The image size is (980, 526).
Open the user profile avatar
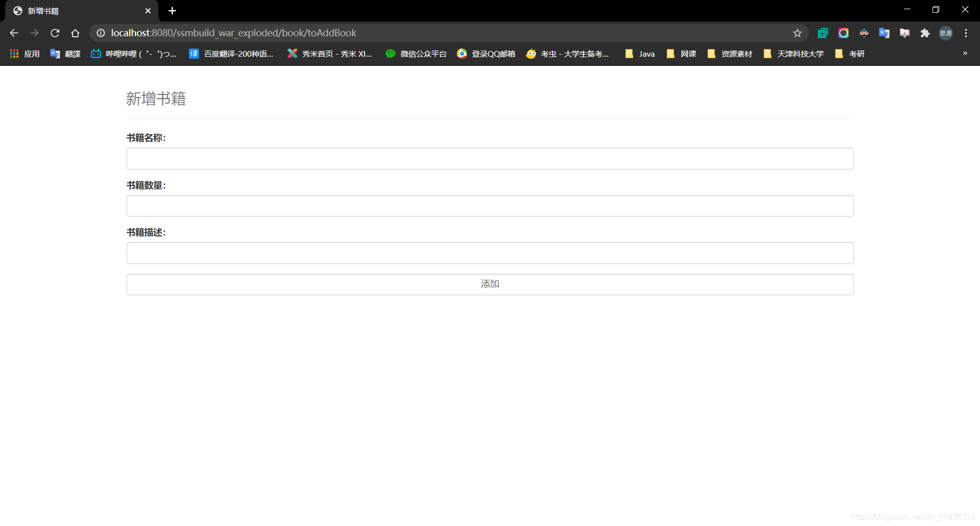coord(946,33)
